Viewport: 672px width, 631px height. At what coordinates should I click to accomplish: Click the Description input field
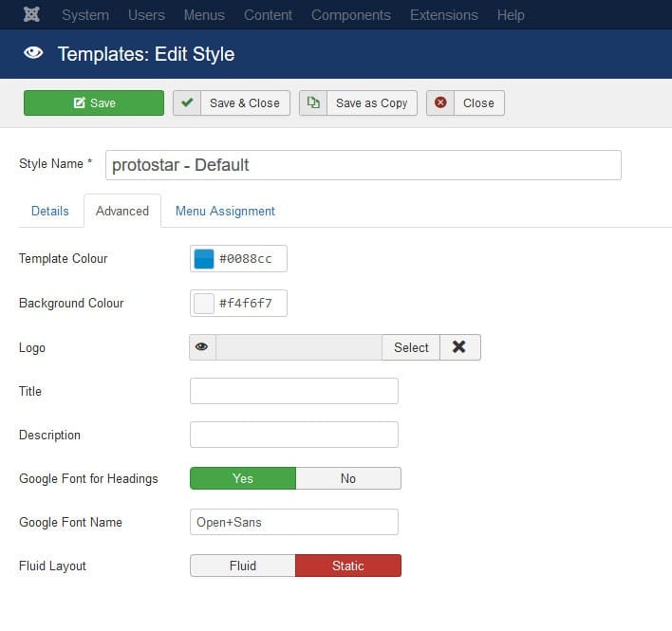tap(294, 435)
